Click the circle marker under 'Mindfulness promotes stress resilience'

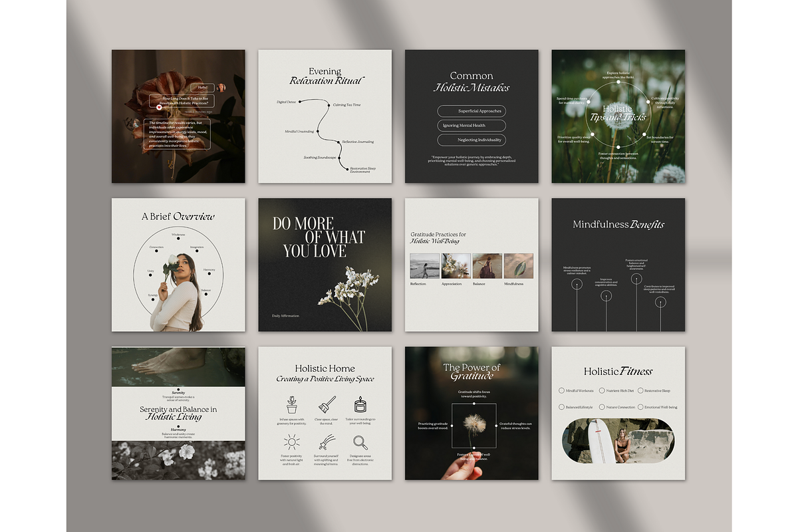pyautogui.click(x=577, y=284)
